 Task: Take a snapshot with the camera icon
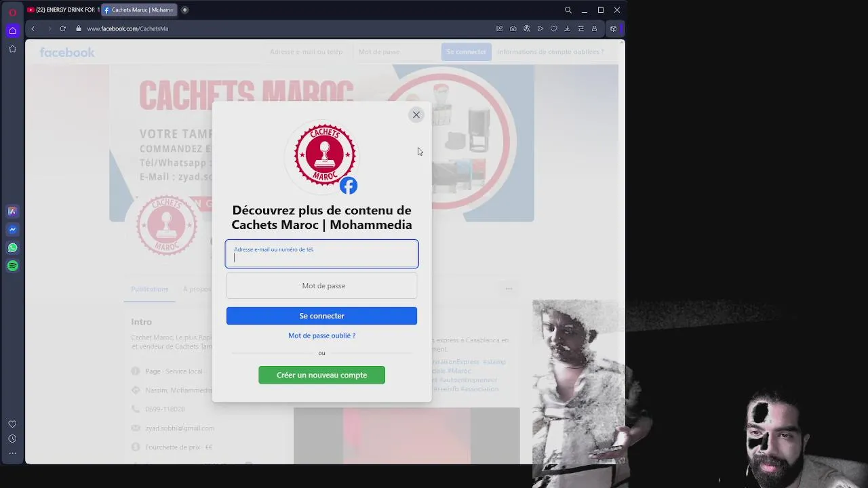[x=513, y=28]
